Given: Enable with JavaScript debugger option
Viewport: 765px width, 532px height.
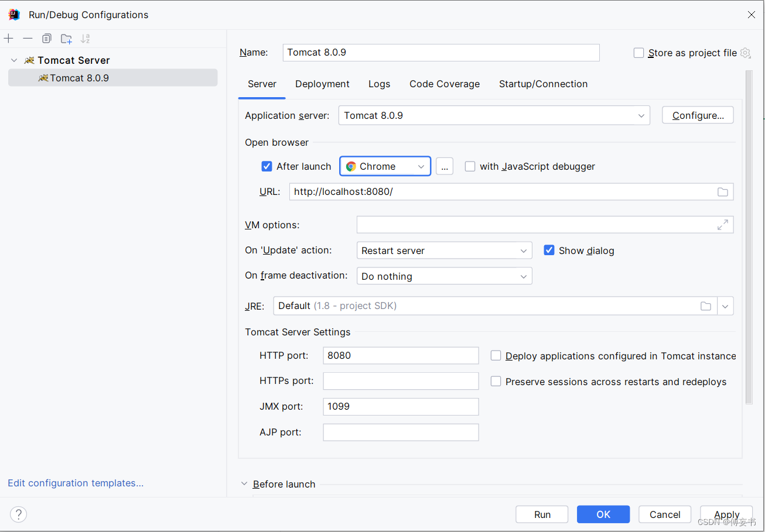Looking at the screenshot, I should pyautogui.click(x=470, y=166).
